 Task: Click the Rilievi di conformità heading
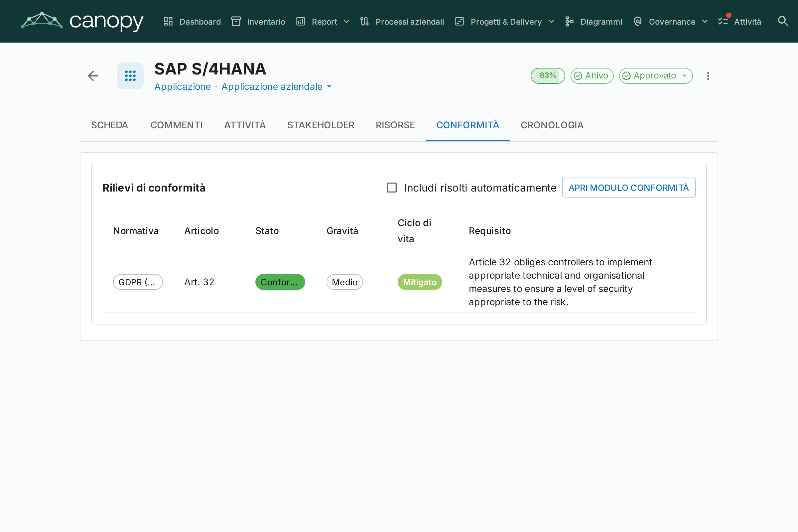(x=154, y=188)
